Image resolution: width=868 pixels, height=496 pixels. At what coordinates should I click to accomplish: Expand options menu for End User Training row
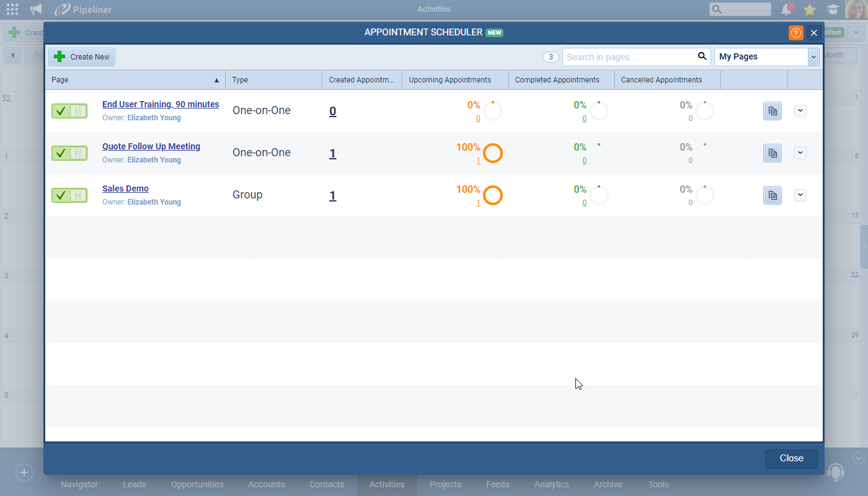tap(800, 111)
